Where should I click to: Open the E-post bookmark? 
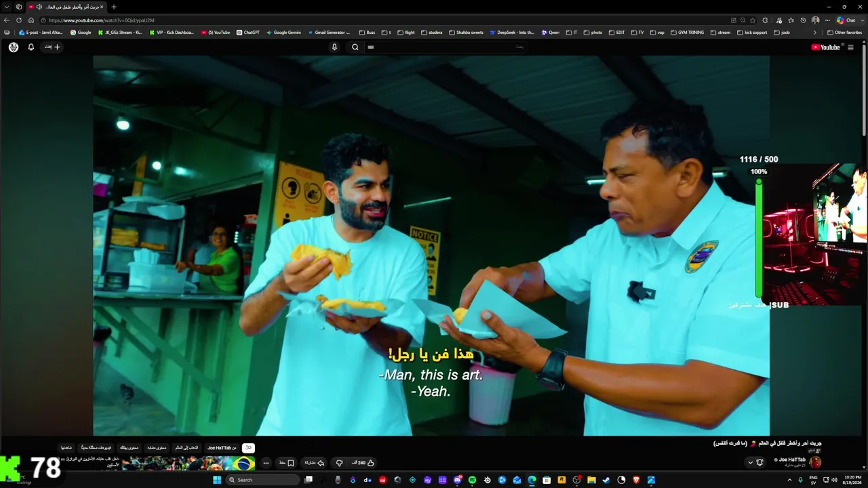pyautogui.click(x=41, y=33)
